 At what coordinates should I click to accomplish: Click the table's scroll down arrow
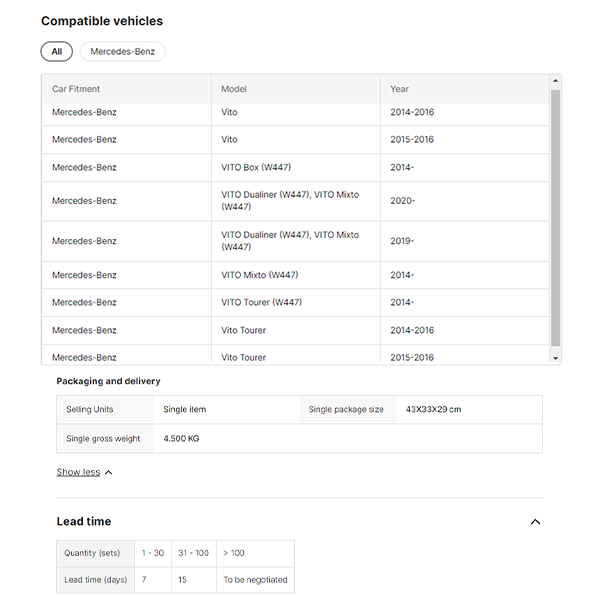555,357
